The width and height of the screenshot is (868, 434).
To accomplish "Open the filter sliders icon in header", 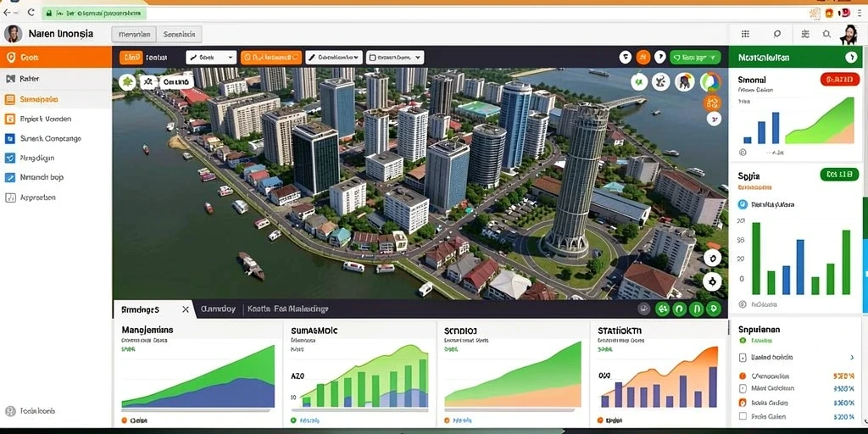I will pos(805,34).
